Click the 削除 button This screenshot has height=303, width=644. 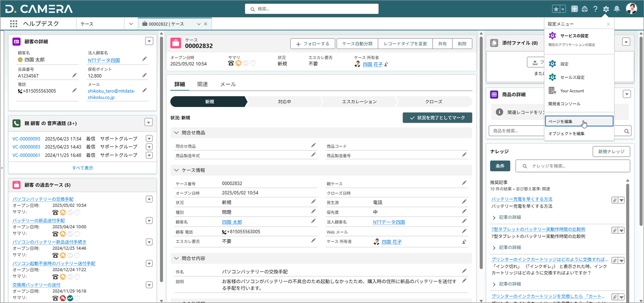pyautogui.click(x=462, y=44)
